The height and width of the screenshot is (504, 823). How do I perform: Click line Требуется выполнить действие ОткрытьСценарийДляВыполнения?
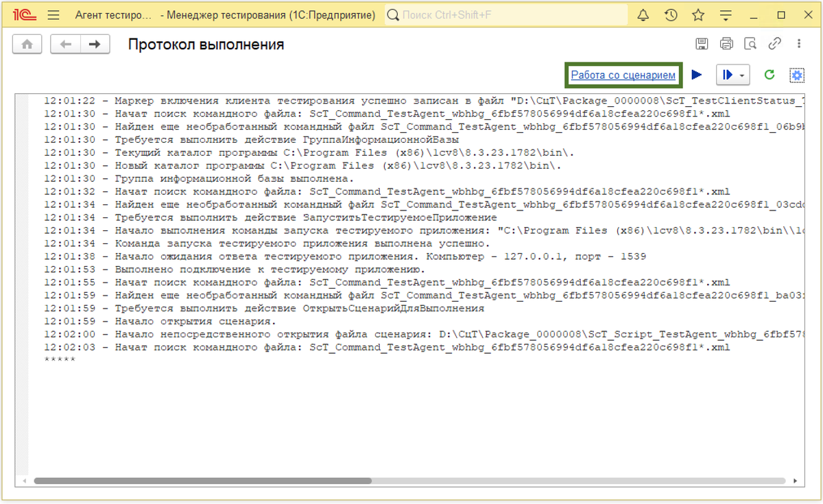(x=264, y=309)
